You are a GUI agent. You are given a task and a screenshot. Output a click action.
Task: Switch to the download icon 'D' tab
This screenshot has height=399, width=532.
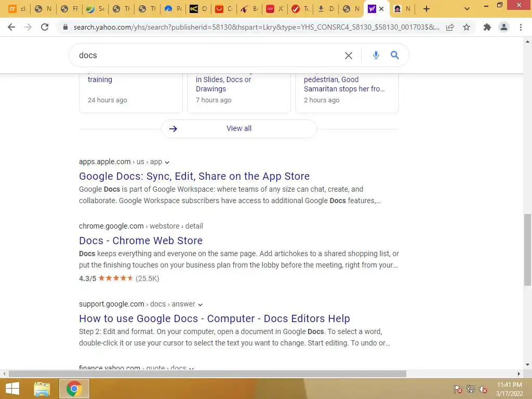(326, 9)
